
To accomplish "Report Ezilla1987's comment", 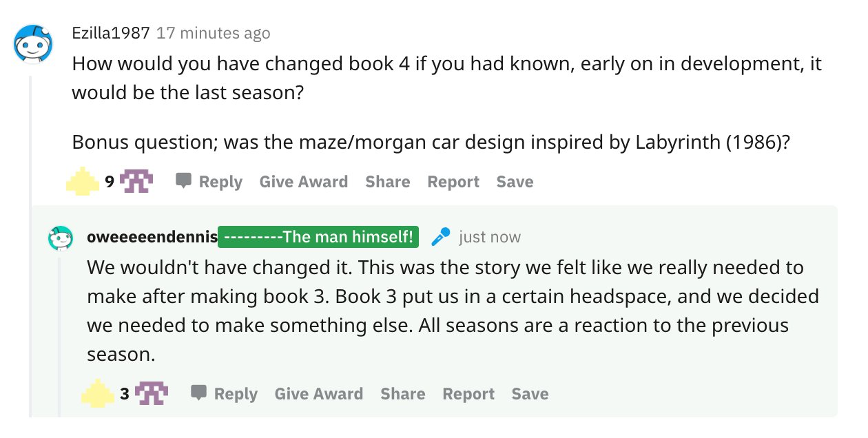I will (453, 182).
